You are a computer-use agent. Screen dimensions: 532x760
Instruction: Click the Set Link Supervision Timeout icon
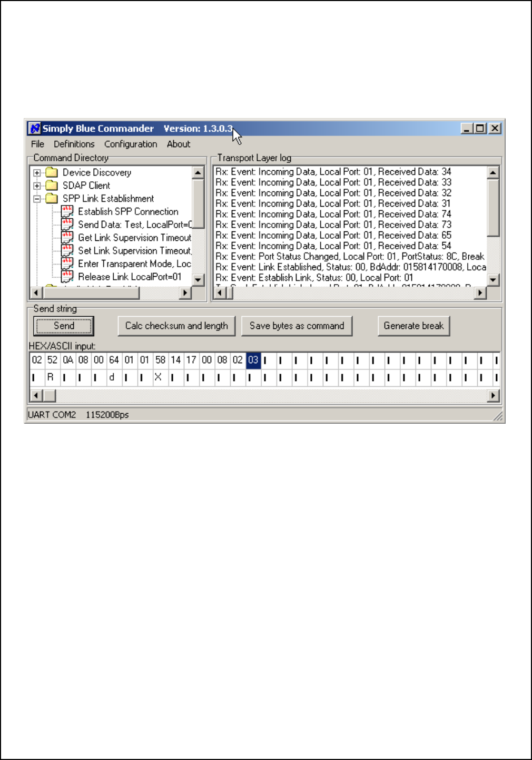67,250
